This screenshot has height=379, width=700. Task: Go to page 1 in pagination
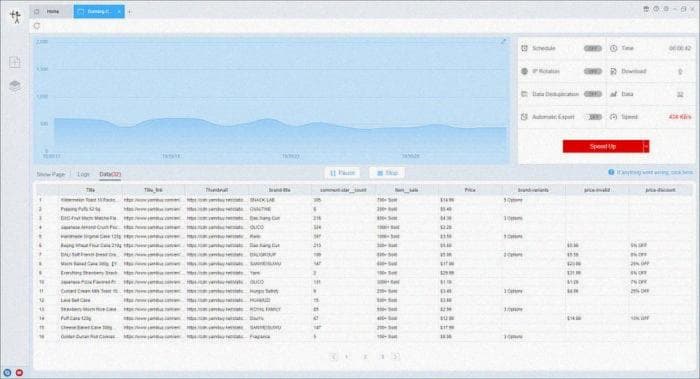coord(347,356)
